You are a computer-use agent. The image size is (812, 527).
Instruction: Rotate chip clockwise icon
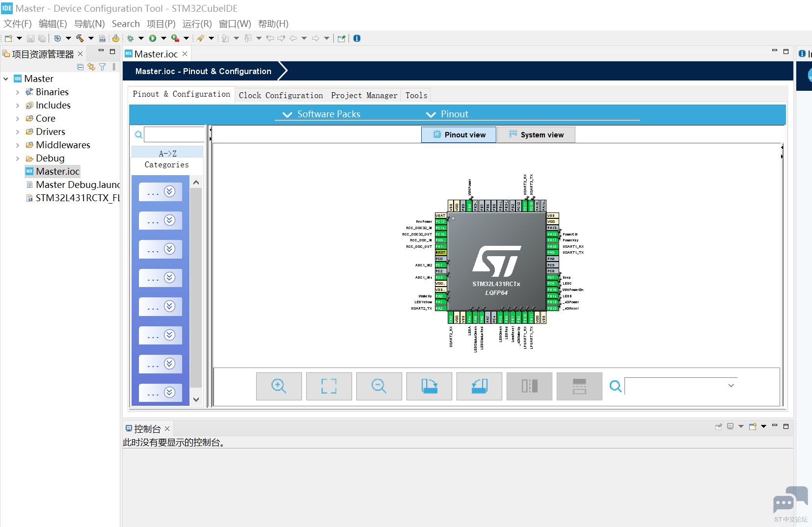[x=429, y=386]
